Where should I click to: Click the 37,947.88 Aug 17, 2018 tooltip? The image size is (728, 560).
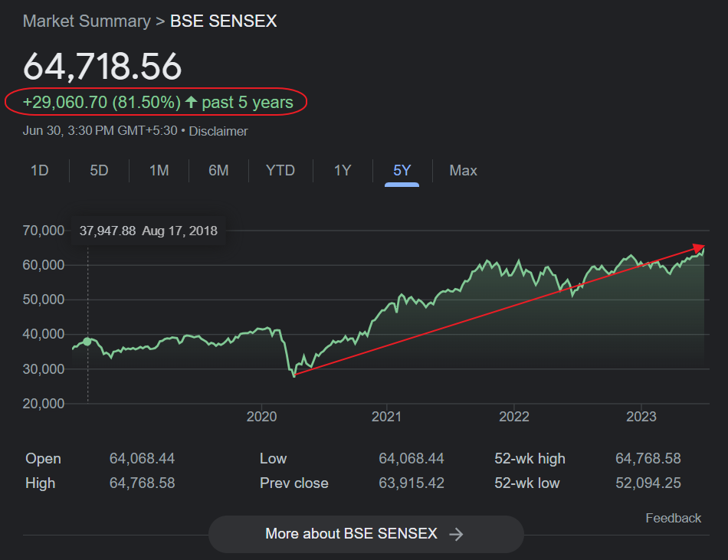(x=148, y=231)
